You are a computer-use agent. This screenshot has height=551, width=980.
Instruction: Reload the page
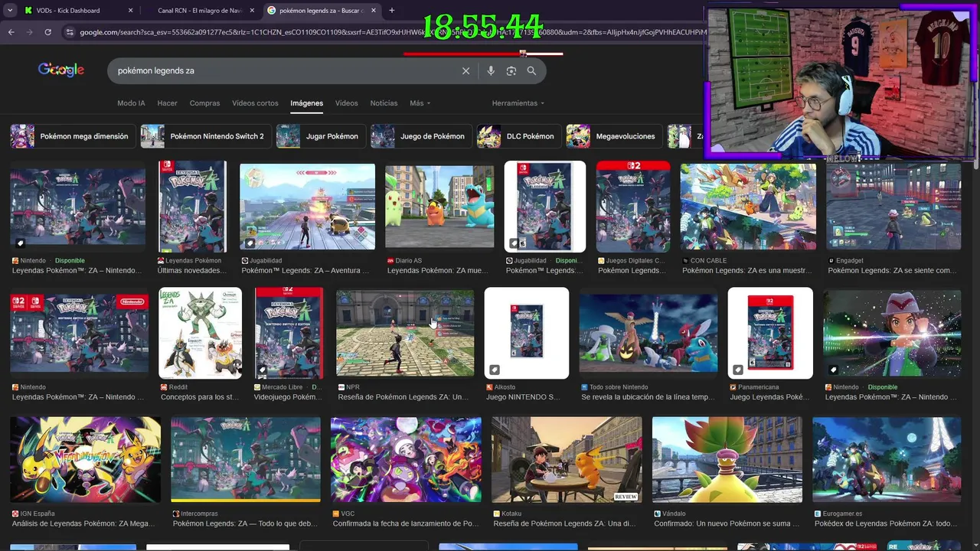tap(47, 32)
